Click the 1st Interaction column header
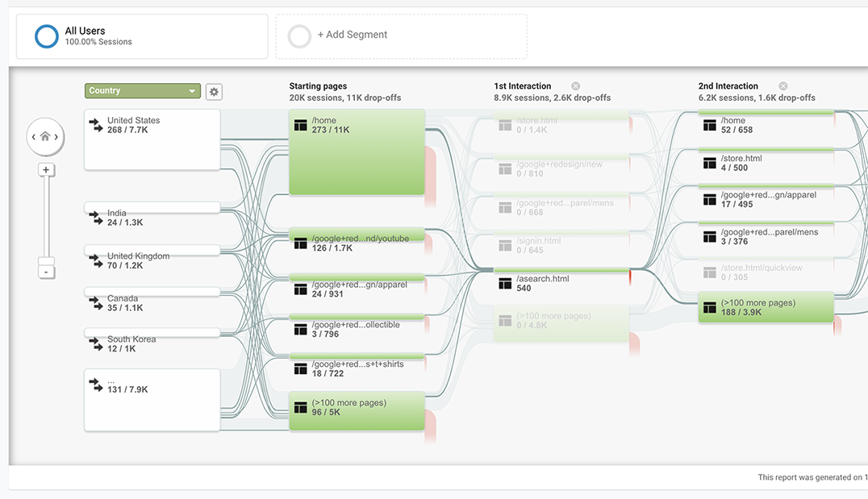Viewport: 868px width, 499px height. (523, 85)
